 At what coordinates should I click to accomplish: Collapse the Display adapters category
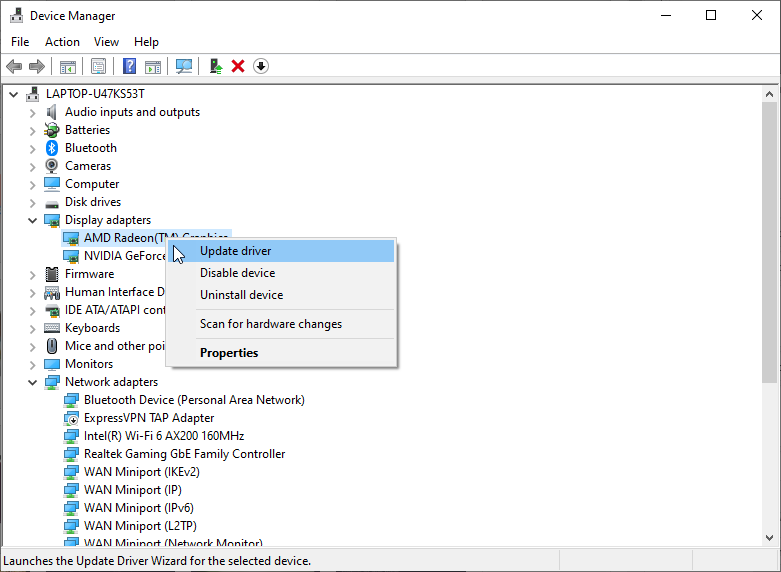32,220
